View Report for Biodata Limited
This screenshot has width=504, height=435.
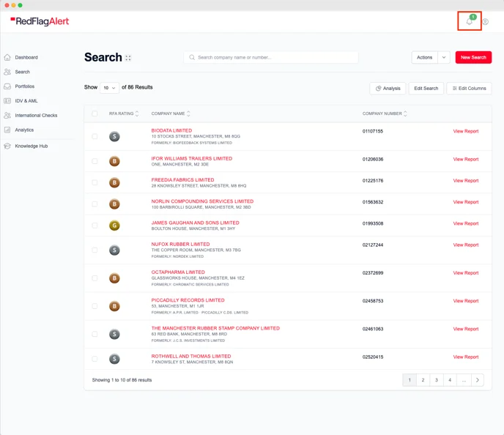pos(466,131)
